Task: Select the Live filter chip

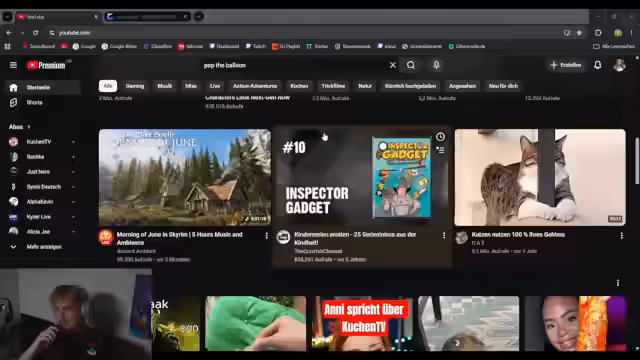Action: pos(215,86)
